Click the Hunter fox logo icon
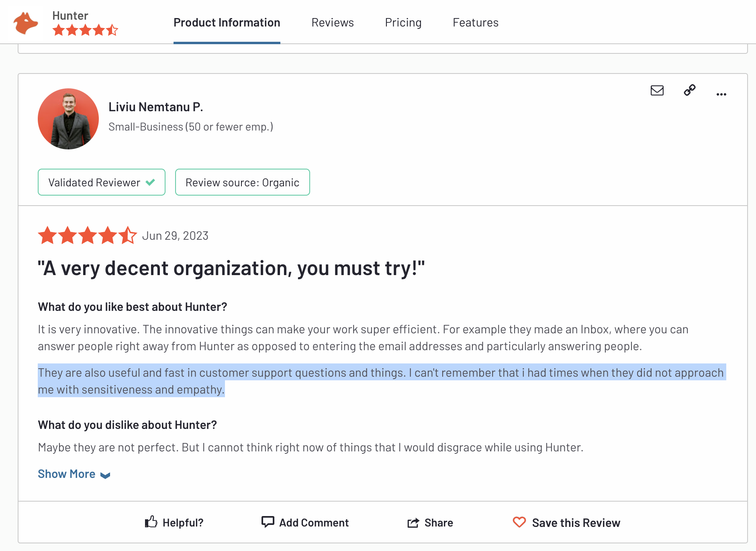Screen dimensions: 756x551 (26, 23)
